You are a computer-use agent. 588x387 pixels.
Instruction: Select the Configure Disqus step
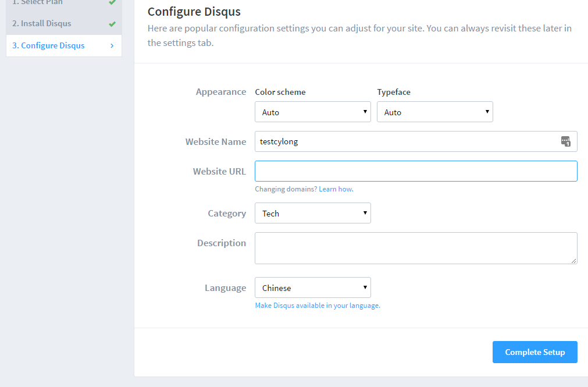(64, 46)
